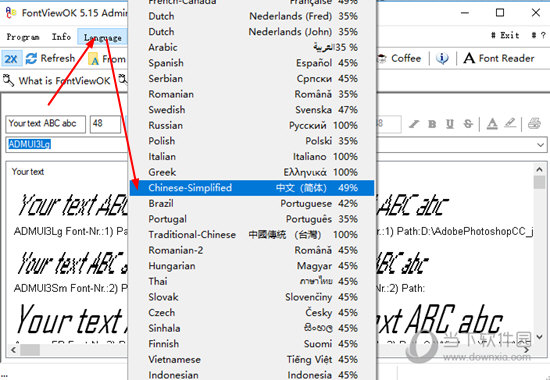This screenshot has width=550, height=380.
Task: Open the Program menu
Action: click(x=23, y=37)
